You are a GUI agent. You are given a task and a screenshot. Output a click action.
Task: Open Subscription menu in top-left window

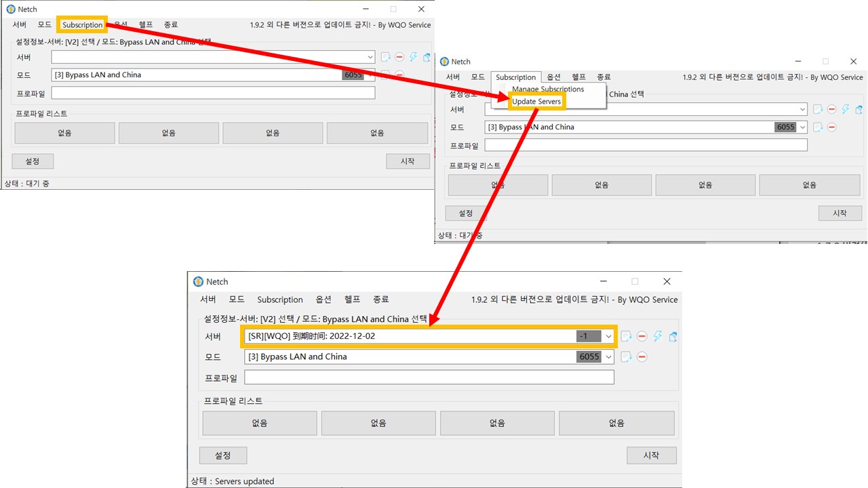pyautogui.click(x=82, y=25)
